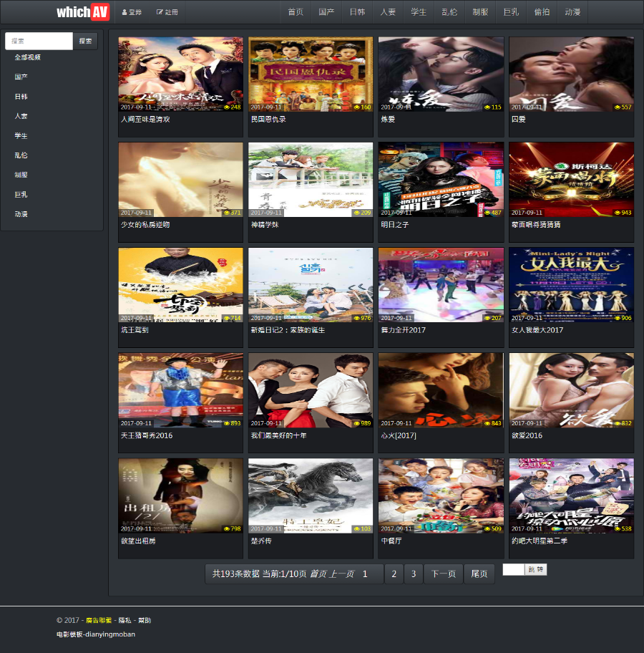The width and height of the screenshot is (644, 653).
Task: Open the 天王猪哥秀2016 poster thumbnail
Action: (x=180, y=390)
